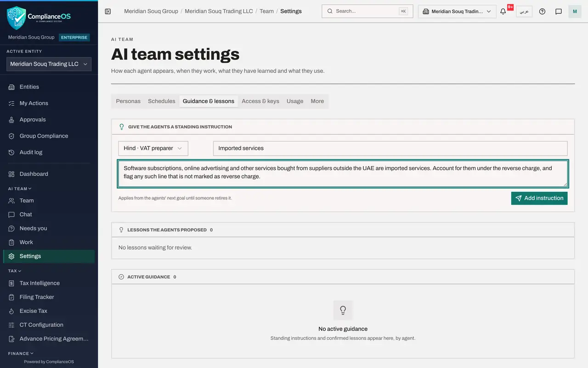Open My Actions in sidebar
The width and height of the screenshot is (588, 368).
(x=49, y=103)
